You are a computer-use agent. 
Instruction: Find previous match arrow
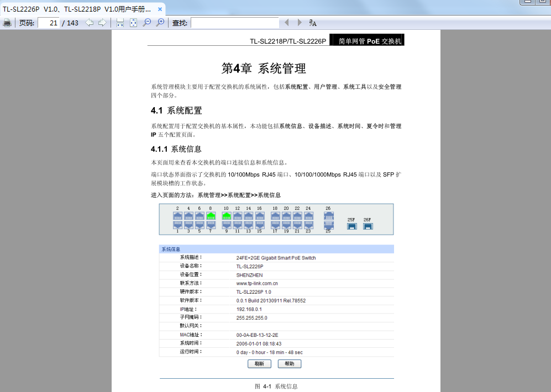tap(287, 23)
